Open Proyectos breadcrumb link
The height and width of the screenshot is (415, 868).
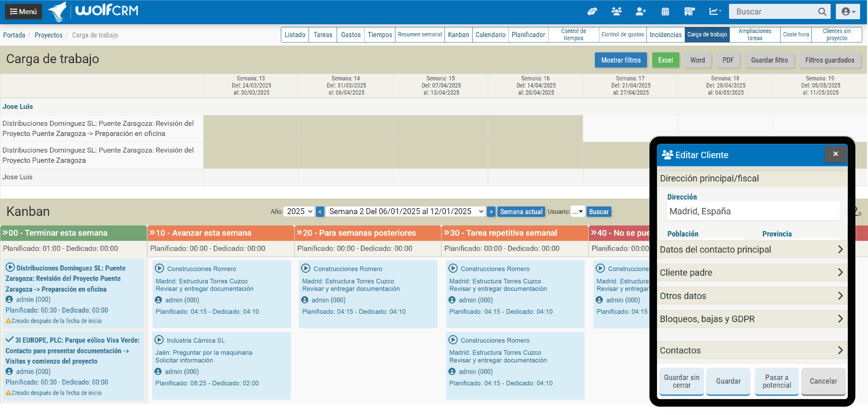(49, 35)
